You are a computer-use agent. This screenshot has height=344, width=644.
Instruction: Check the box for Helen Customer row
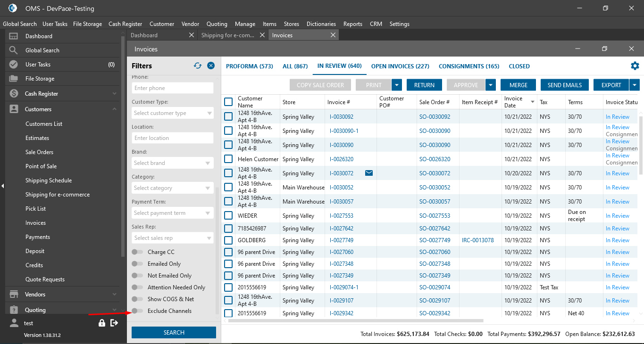pyautogui.click(x=228, y=159)
